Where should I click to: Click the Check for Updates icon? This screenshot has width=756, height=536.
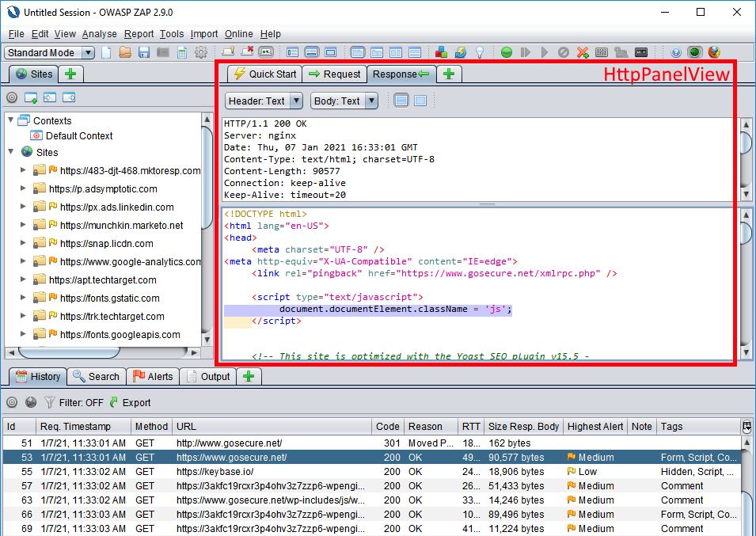tap(461, 52)
